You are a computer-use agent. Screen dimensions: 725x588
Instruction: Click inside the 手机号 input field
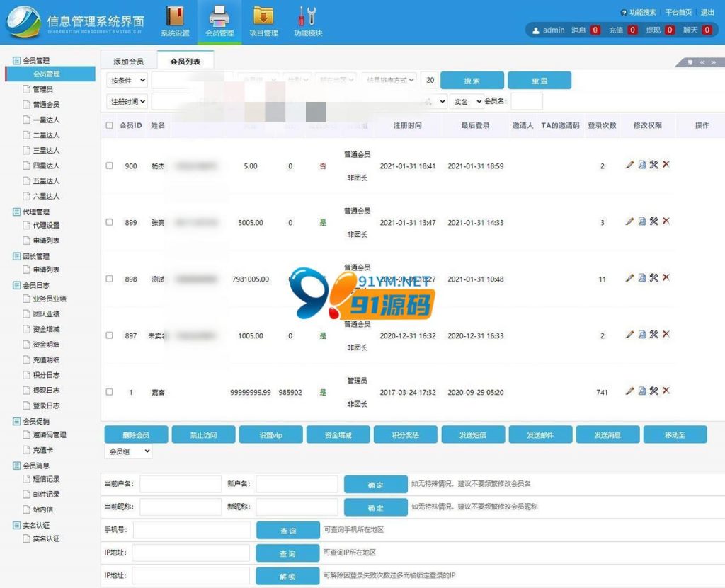click(192, 530)
